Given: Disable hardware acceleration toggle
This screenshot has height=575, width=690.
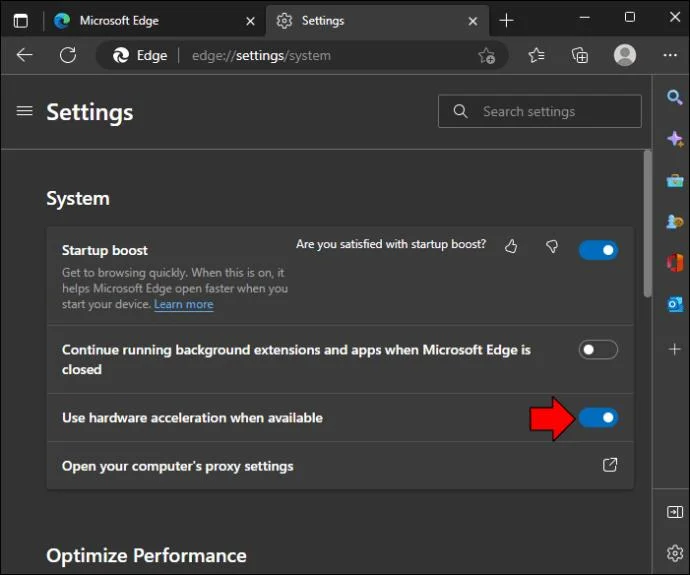Looking at the screenshot, I should (x=598, y=418).
